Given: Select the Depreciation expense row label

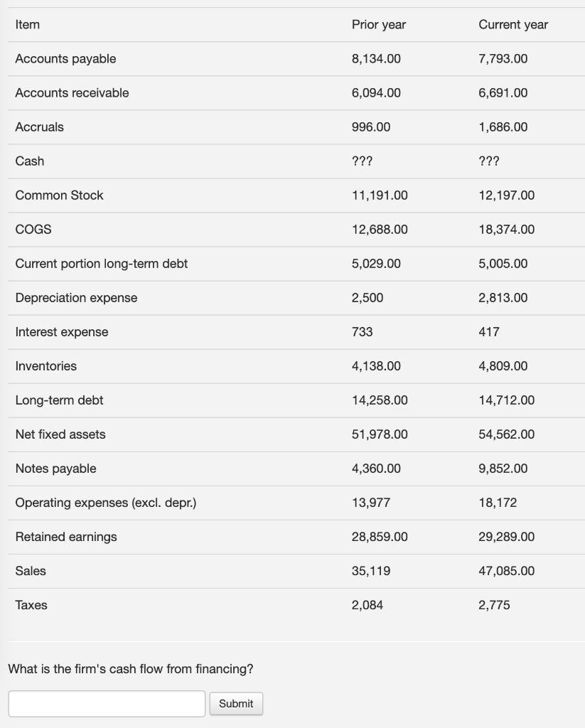Looking at the screenshot, I should [x=76, y=298].
